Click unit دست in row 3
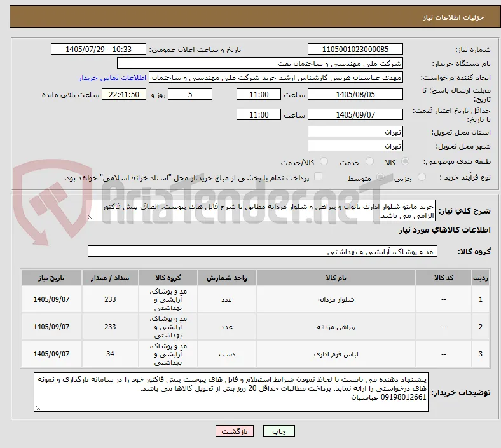The image size is (501, 448). coord(227,354)
